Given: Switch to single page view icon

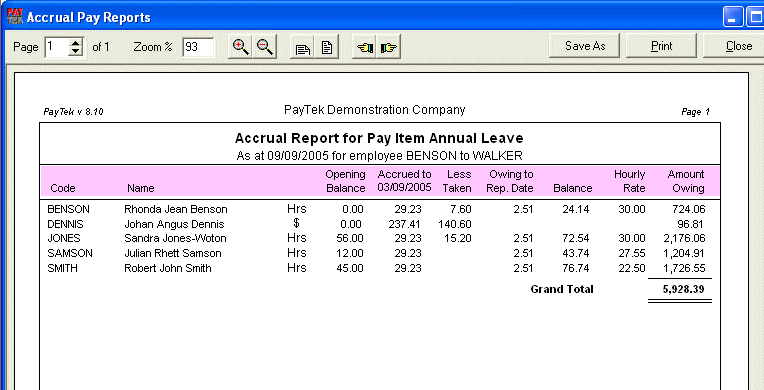Looking at the screenshot, I should pos(327,47).
